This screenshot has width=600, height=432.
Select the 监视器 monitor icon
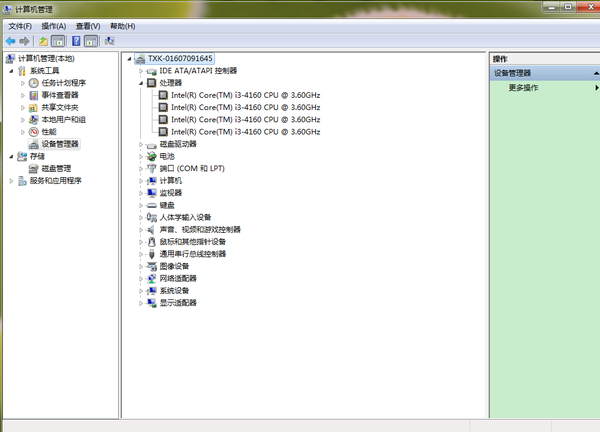(x=152, y=193)
